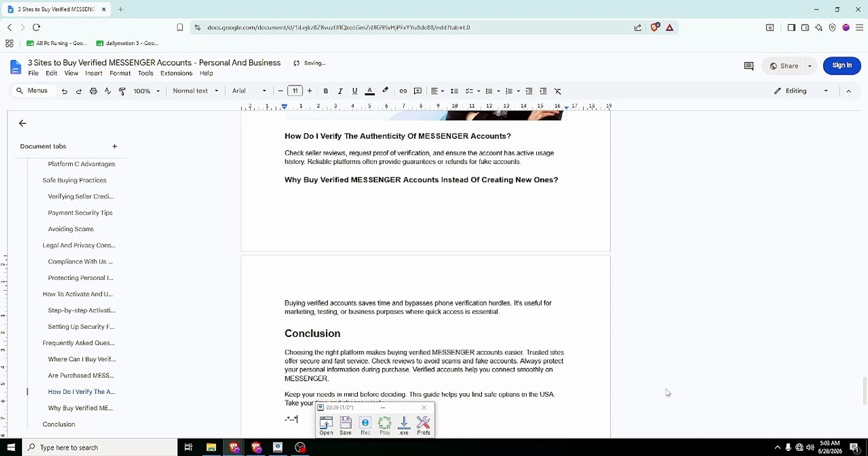Open Prefs in the recorder widget
The image size is (868, 456).
pyautogui.click(x=424, y=426)
